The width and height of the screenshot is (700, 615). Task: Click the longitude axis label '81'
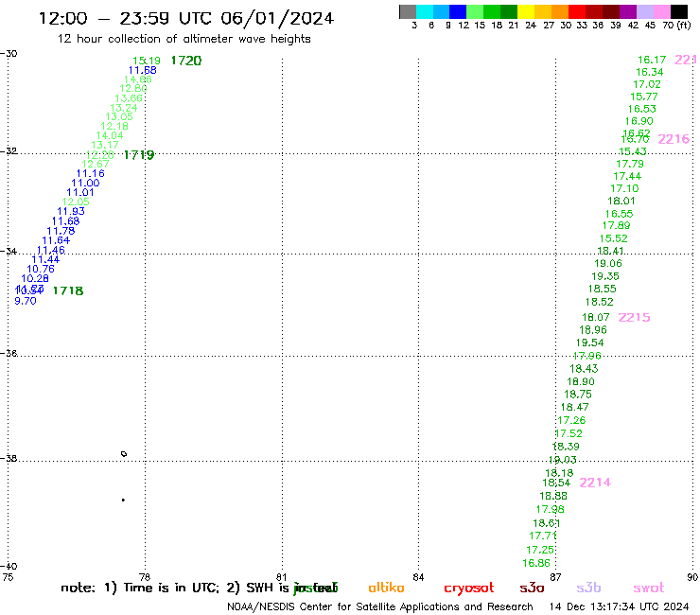click(x=281, y=577)
